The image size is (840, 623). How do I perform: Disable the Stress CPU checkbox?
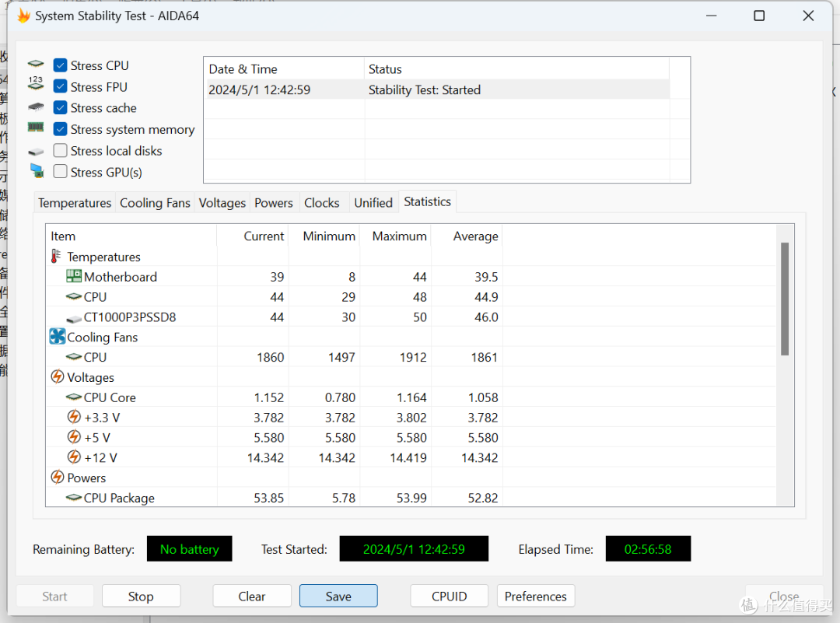(60, 65)
